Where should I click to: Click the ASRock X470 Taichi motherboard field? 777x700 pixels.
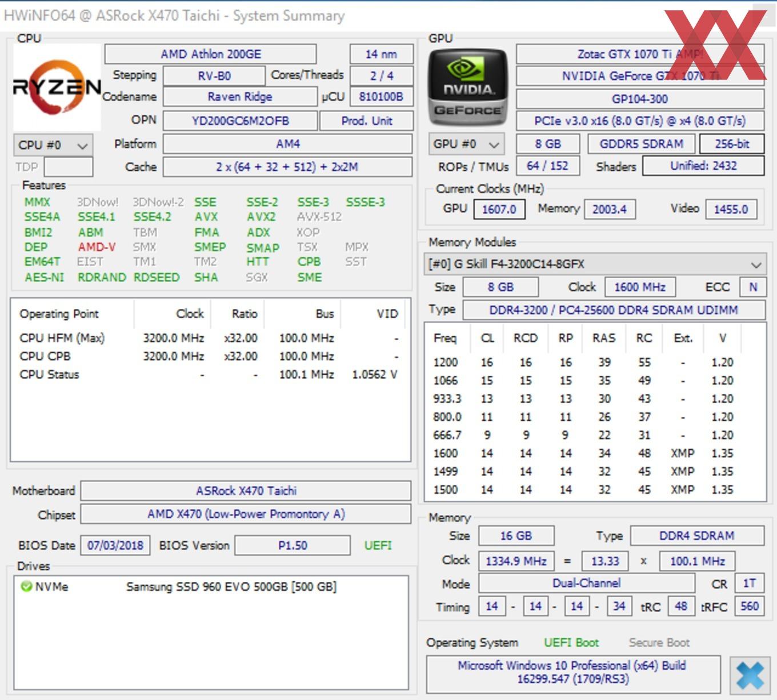tap(246, 491)
